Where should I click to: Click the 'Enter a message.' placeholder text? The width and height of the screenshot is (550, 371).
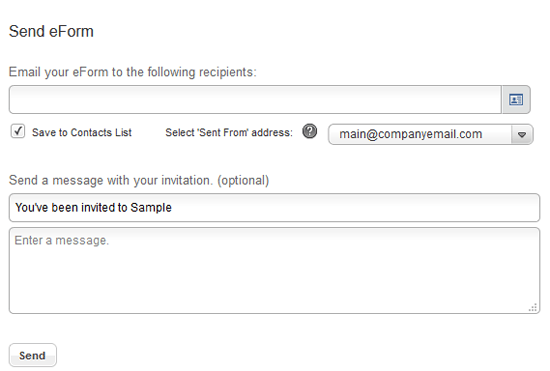62,241
